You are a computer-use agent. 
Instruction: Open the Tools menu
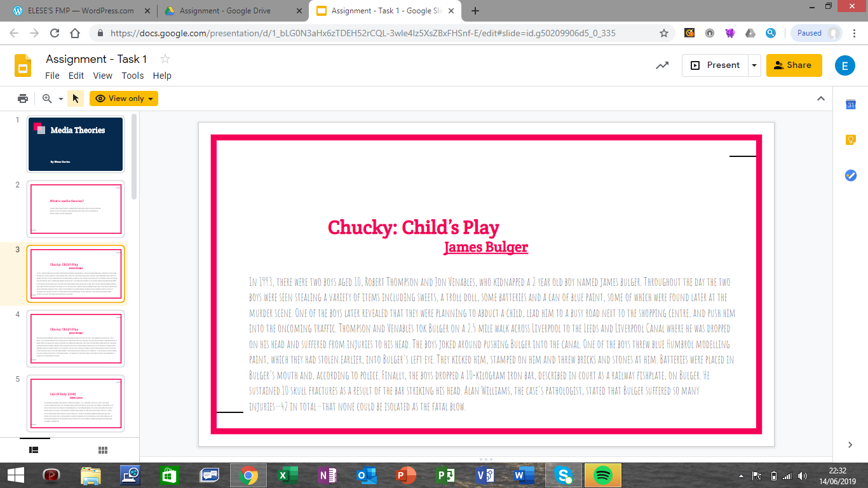pyautogui.click(x=133, y=76)
